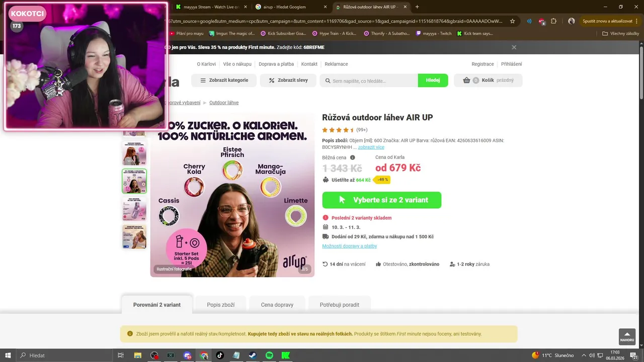
Task: Click the star rating of the product
Action: 339,130
